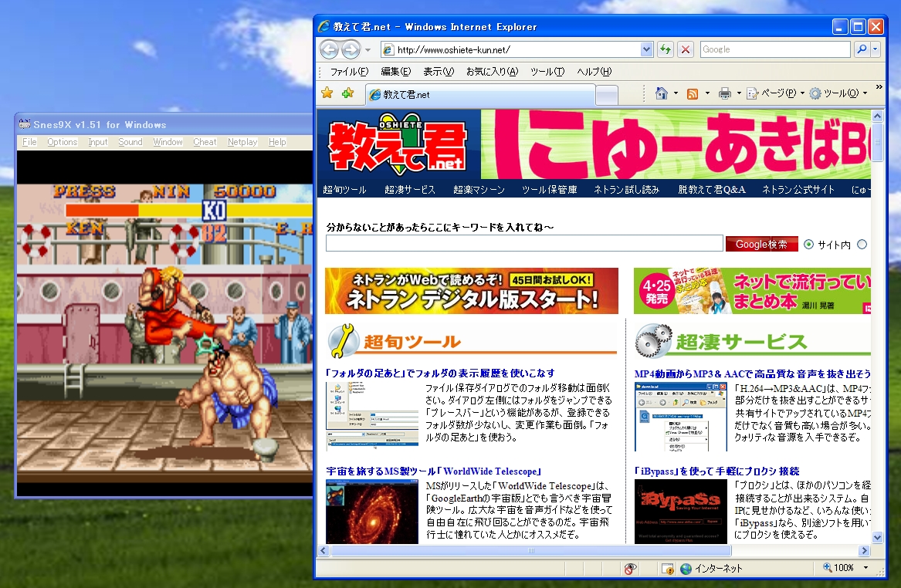Viewport: 901px width, 588px height.
Task: Click the site keyword search field
Action: 524,244
